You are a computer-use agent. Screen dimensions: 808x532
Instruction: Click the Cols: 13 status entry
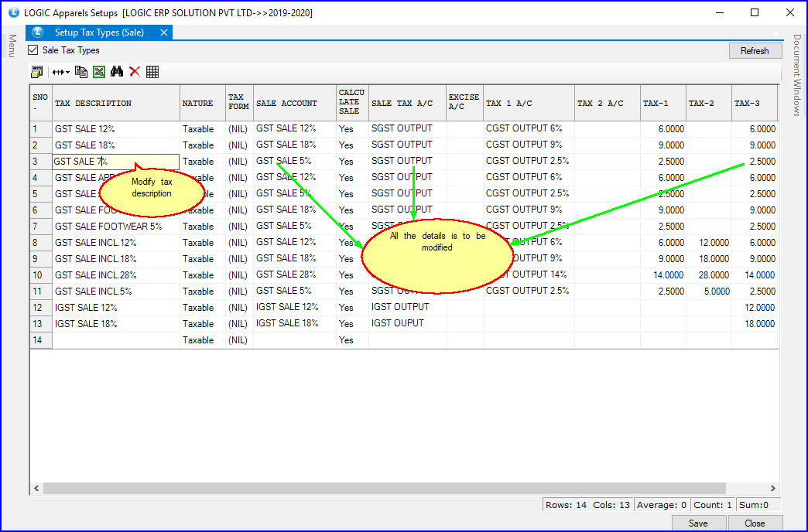611,505
